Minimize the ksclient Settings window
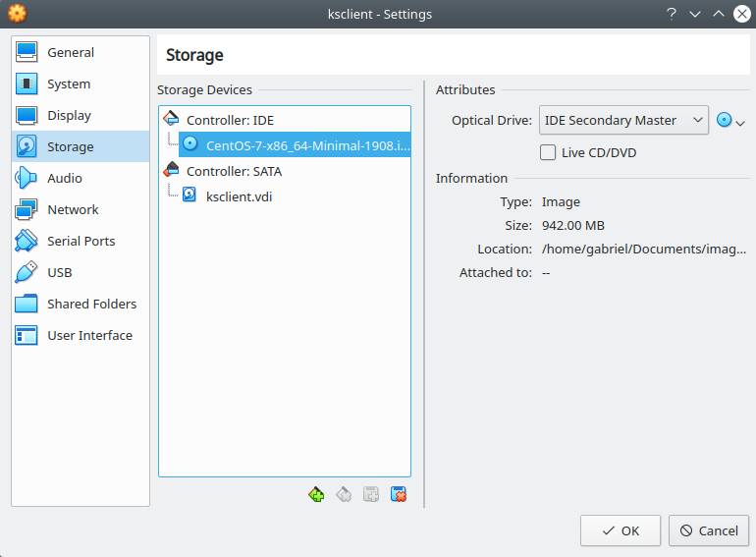 pyautogui.click(x=695, y=14)
